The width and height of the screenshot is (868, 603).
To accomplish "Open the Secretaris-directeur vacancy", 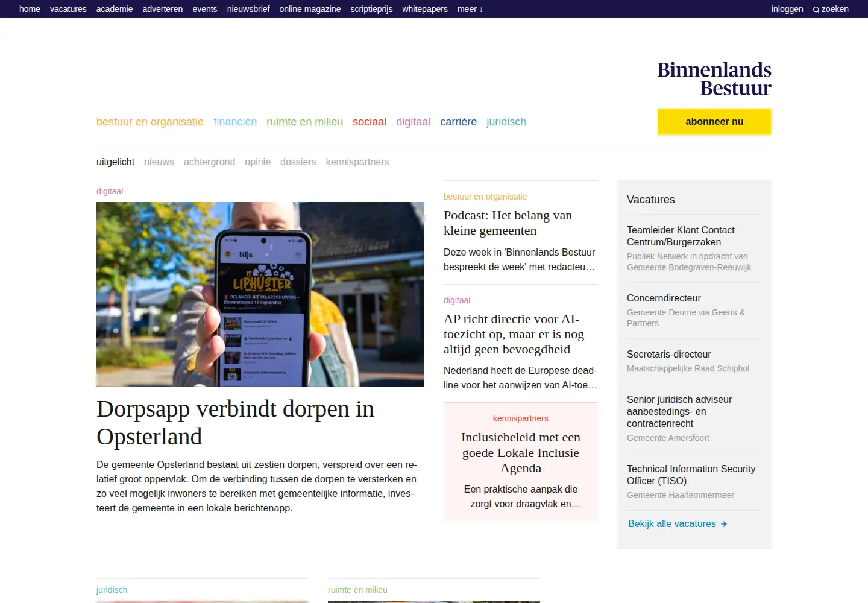I will click(x=668, y=354).
